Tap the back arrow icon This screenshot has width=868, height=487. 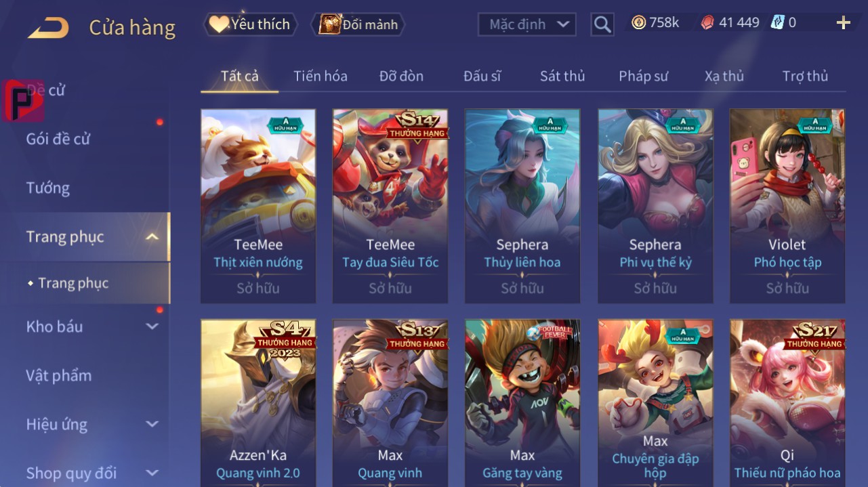coord(48,28)
